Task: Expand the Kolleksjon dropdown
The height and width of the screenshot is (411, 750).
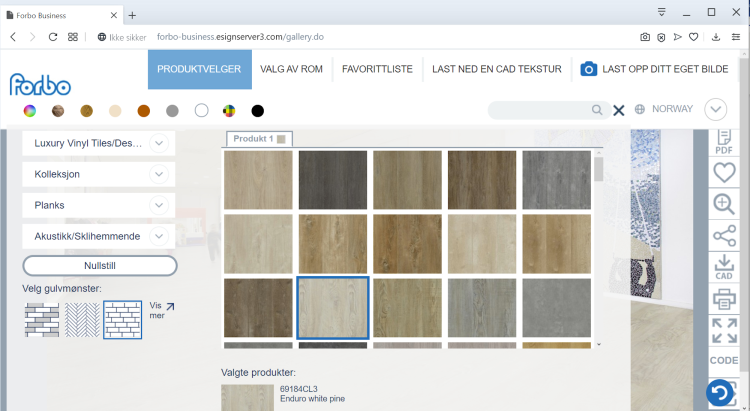Action: [x=159, y=174]
